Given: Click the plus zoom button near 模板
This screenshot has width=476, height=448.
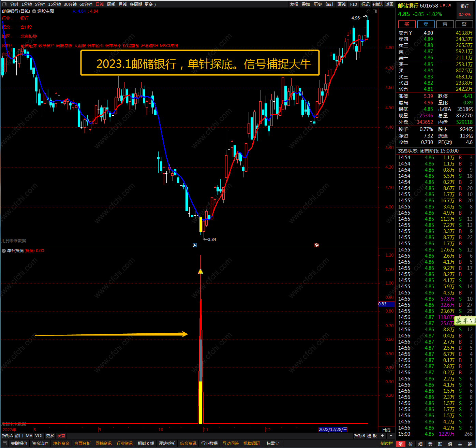Looking at the screenshot, I should 382,436.
